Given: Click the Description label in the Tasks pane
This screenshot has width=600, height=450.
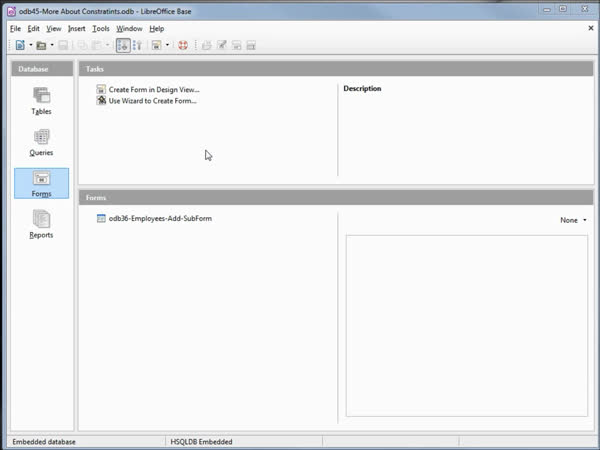Looking at the screenshot, I should [362, 88].
